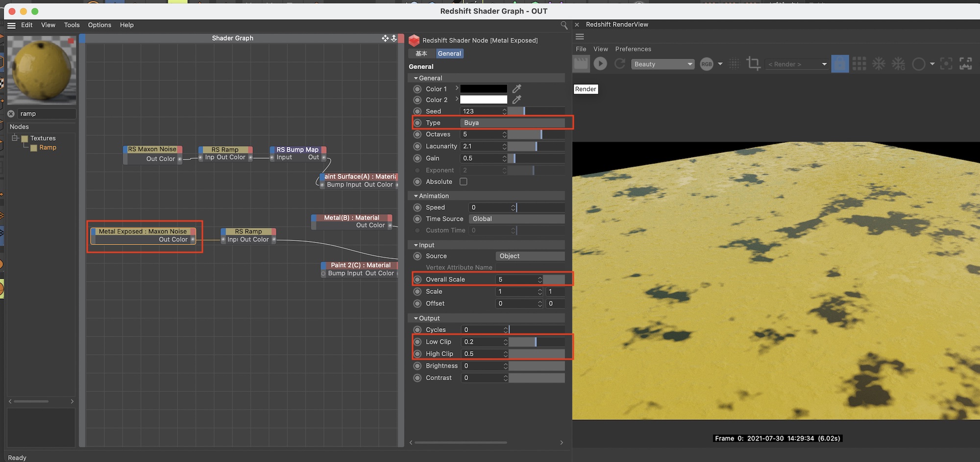Click the snowflake freeze tessellation icon

click(x=879, y=64)
